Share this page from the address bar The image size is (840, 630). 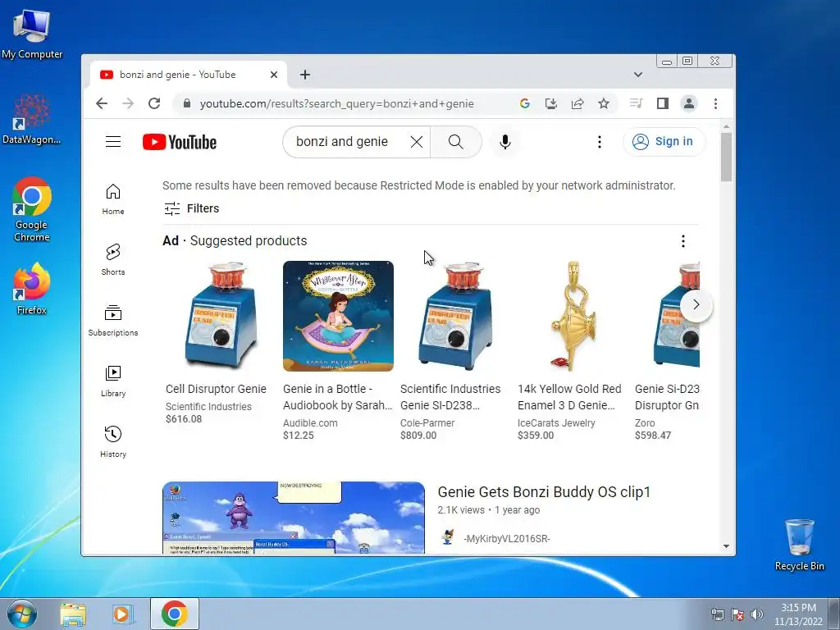(577, 103)
